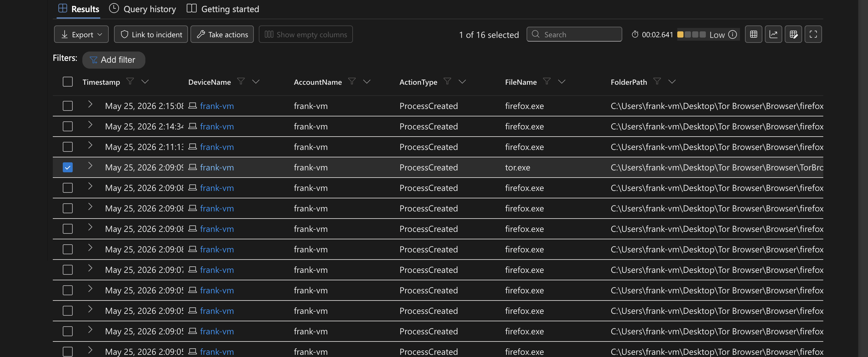The height and width of the screenshot is (357, 868).
Task: Click the device icon in 2:14:34 row
Action: point(192,126)
